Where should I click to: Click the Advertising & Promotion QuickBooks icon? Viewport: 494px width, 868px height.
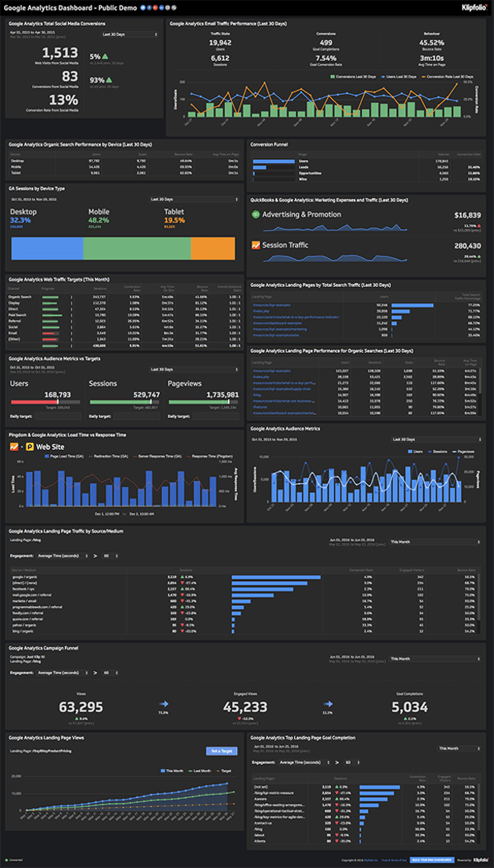pyautogui.click(x=255, y=215)
